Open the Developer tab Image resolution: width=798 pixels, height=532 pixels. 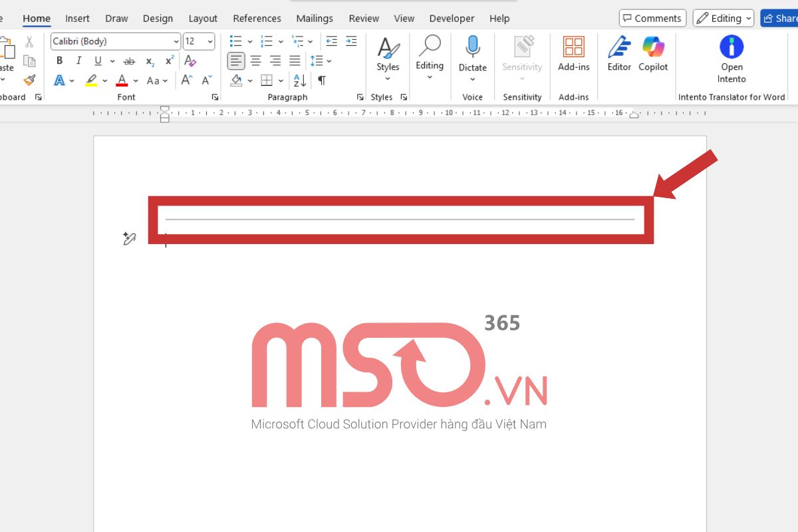point(452,19)
